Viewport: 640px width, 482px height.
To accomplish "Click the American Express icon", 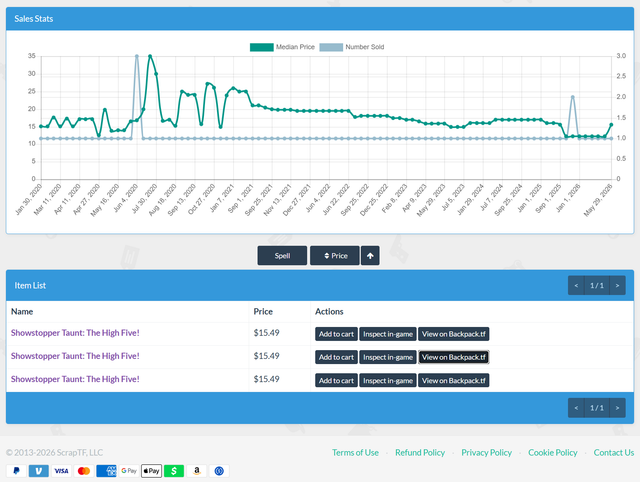I will 107,471.
